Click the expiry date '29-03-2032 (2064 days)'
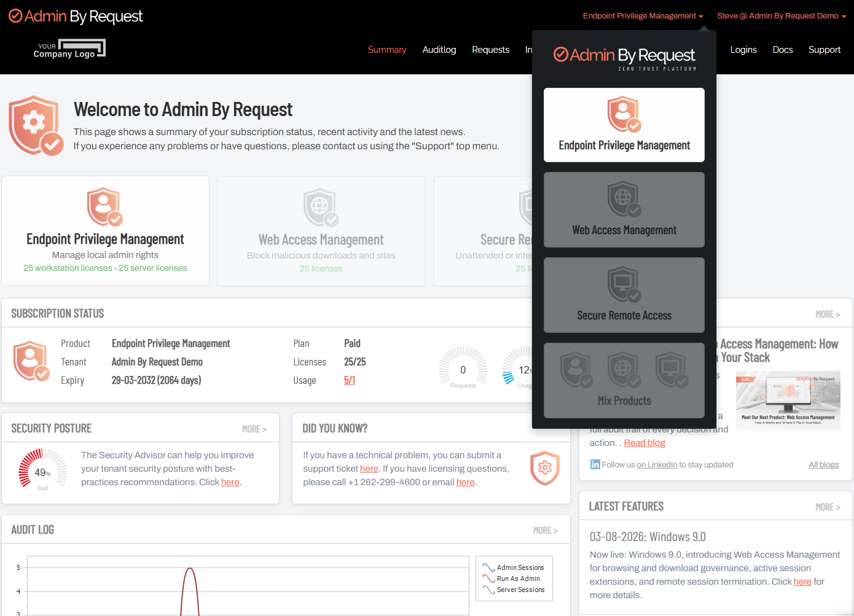The image size is (854, 616). (x=156, y=380)
